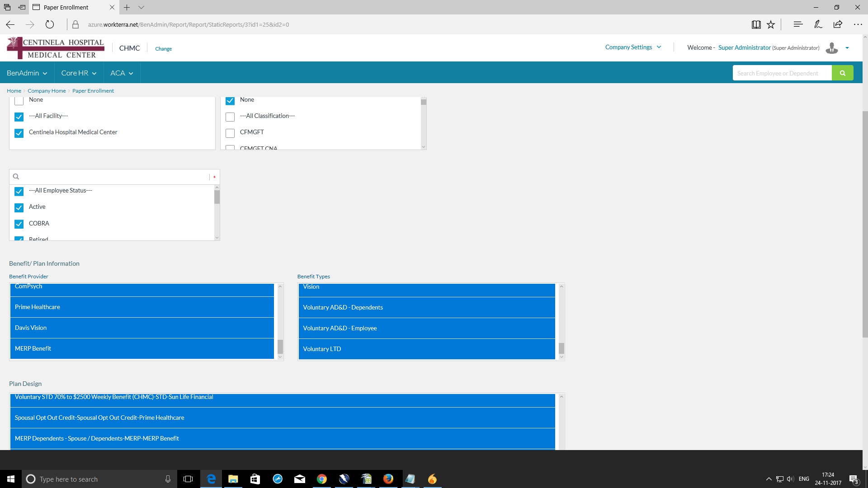
Task: Uncheck the Centinela Hospital Medical Center facility
Action: 19,133
